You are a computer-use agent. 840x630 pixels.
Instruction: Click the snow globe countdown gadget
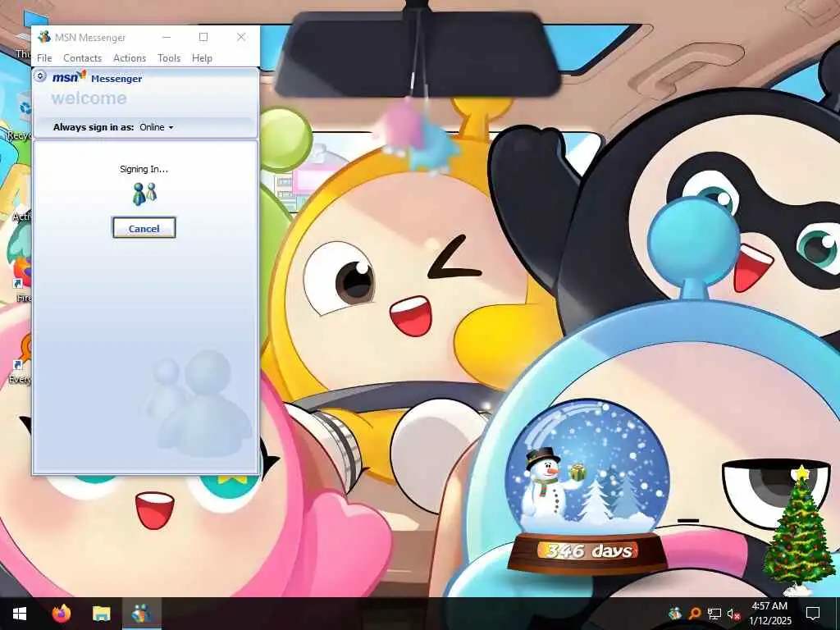point(587,487)
